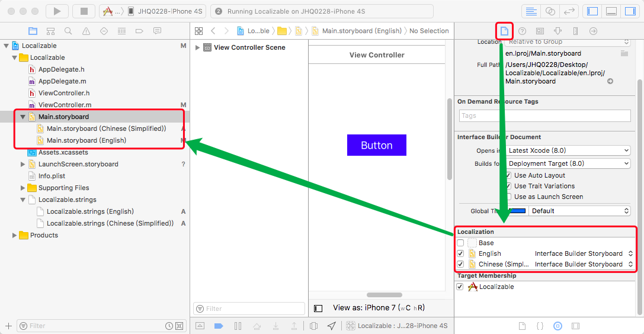
Task: Uncheck English localization
Action: (x=460, y=253)
